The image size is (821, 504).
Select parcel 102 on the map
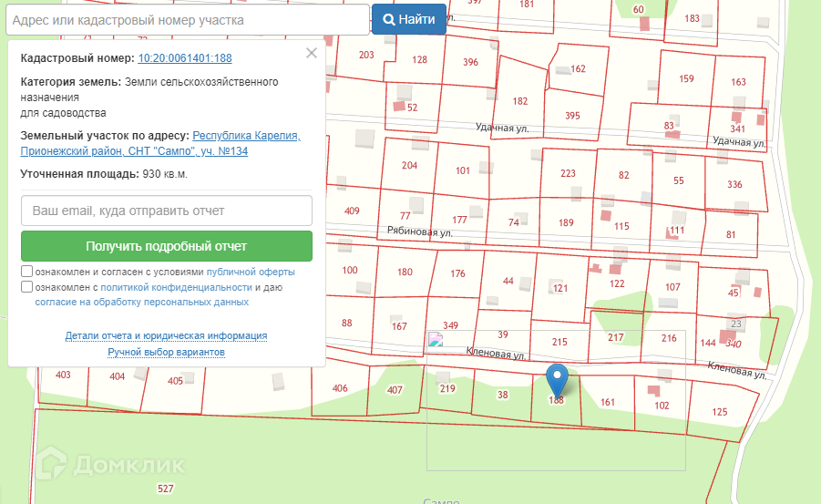662,406
